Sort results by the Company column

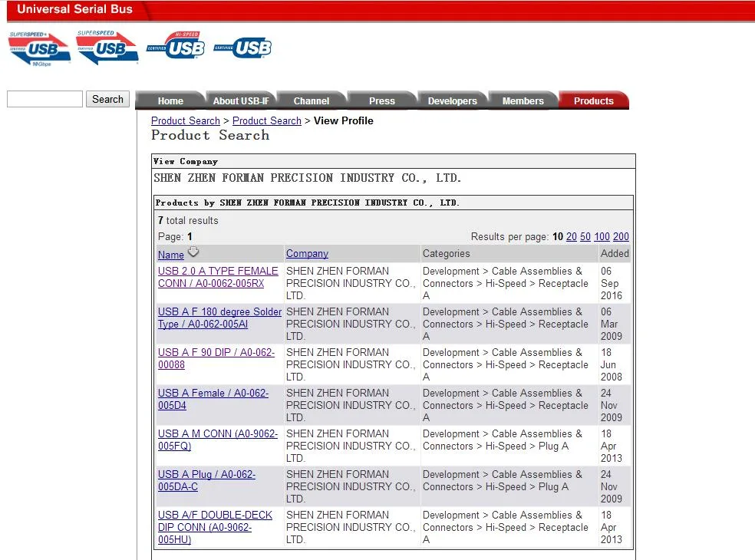pos(307,253)
